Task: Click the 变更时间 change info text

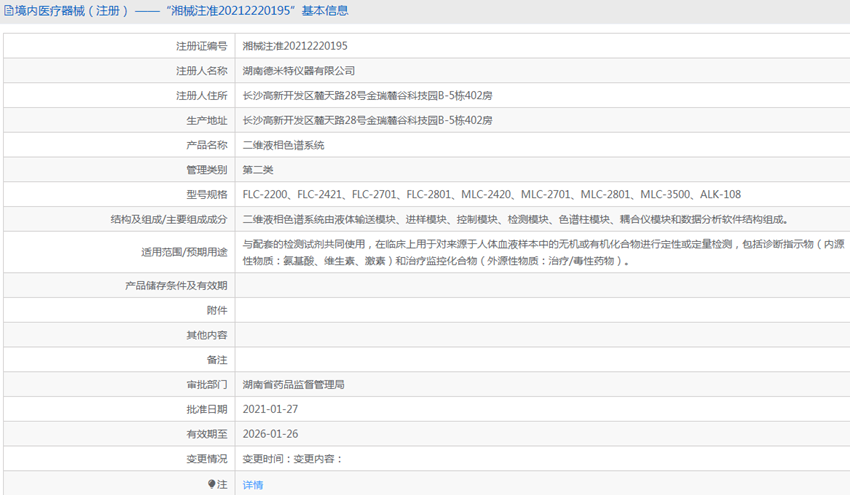Action: coord(292,459)
